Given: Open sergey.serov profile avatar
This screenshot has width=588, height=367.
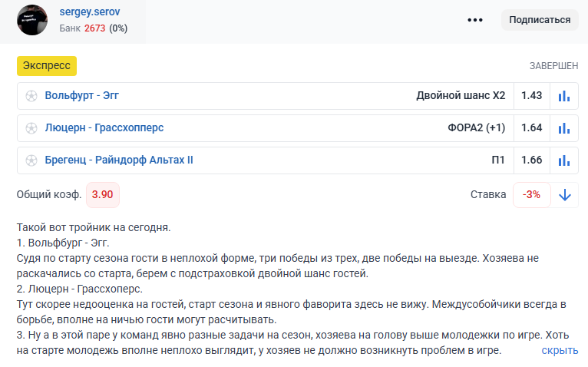Looking at the screenshot, I should 32,20.
